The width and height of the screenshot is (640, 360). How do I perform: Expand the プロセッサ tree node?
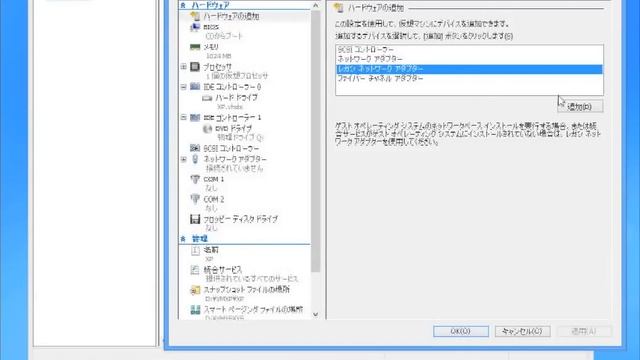tap(184, 67)
